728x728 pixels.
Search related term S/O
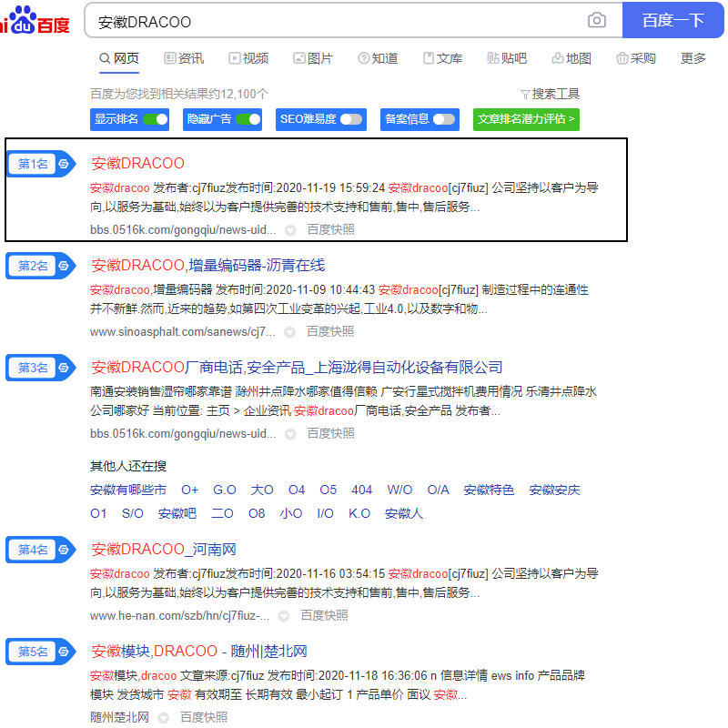pyautogui.click(x=133, y=514)
